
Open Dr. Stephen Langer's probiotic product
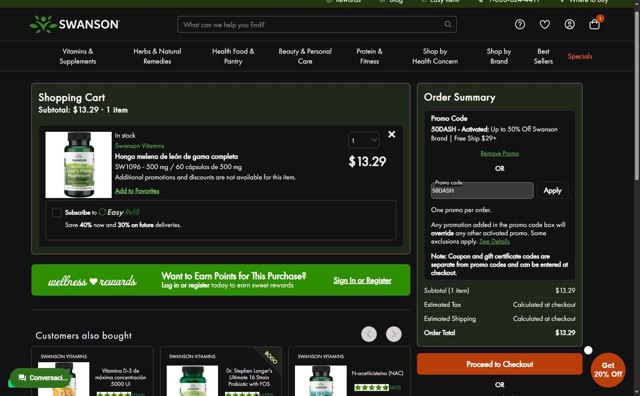tap(249, 377)
